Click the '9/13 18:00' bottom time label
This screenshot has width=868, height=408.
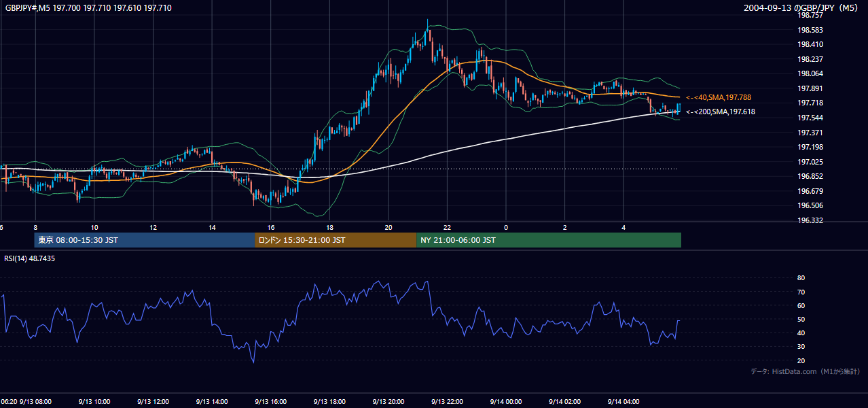tap(329, 402)
